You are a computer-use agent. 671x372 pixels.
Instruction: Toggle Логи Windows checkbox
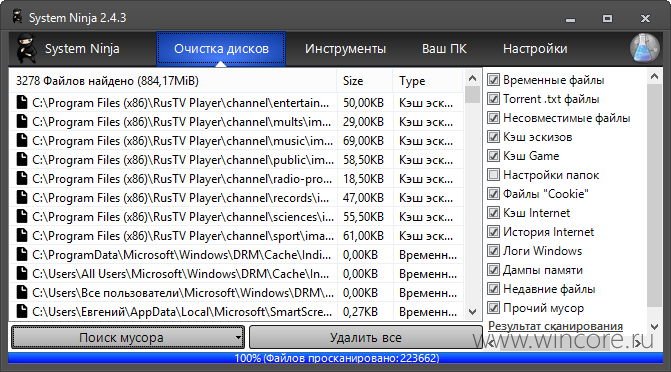(493, 251)
